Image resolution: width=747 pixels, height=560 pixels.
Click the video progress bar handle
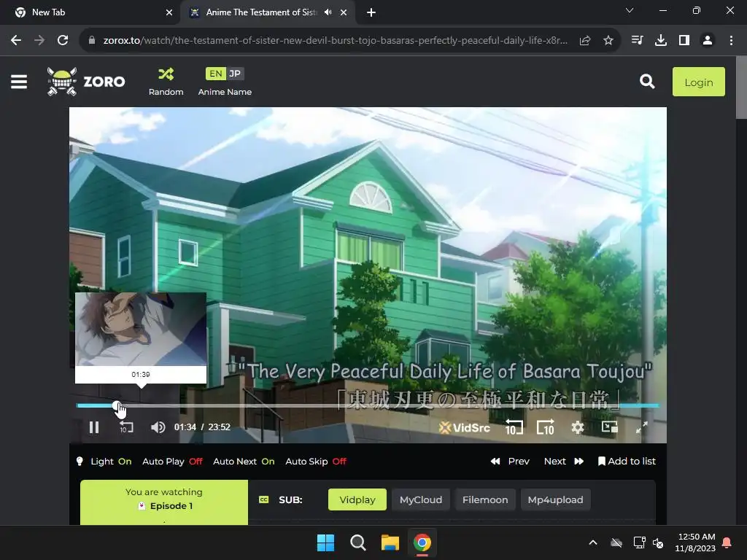117,405
